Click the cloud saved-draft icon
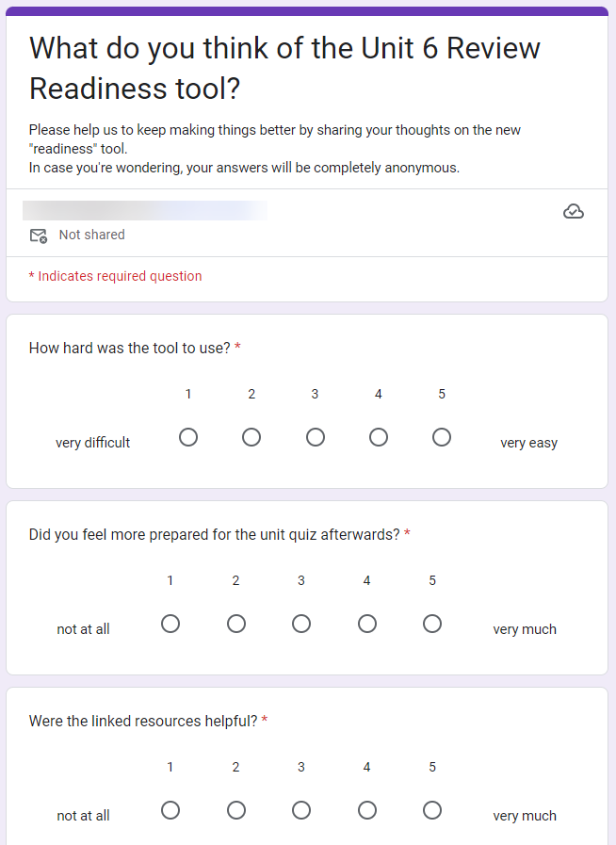 pos(574,212)
